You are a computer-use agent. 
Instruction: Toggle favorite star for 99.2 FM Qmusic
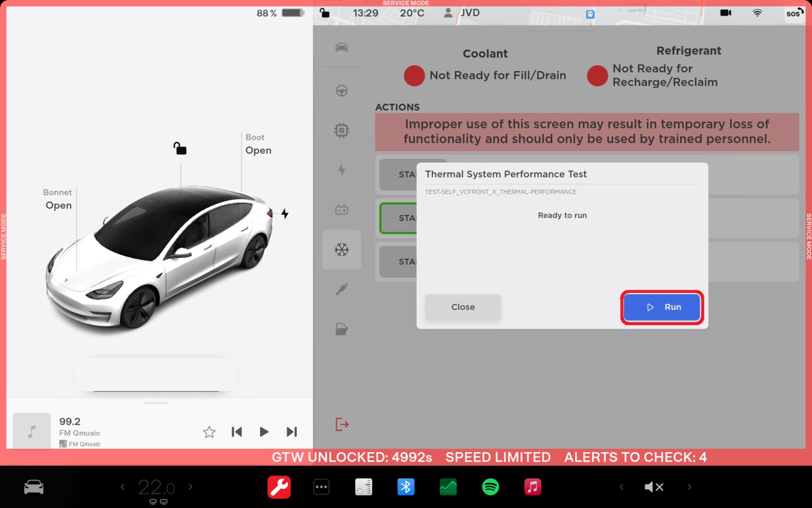pos(209,432)
